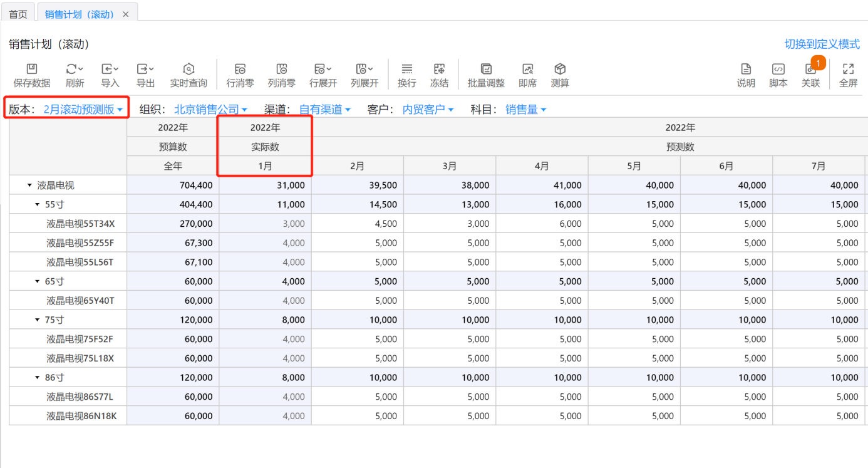Open the 脚本 script panel
This screenshot has height=468, width=868.
click(778, 70)
